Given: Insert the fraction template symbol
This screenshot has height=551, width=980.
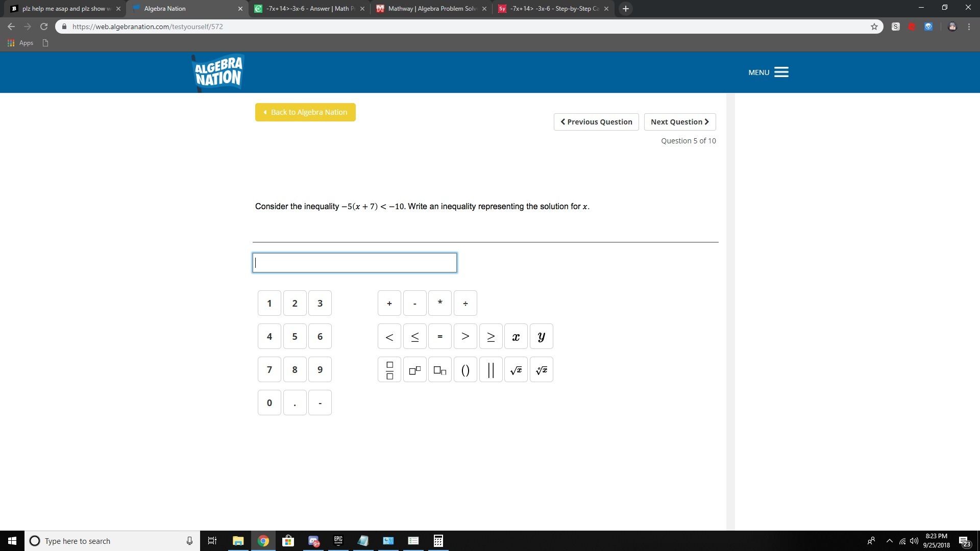Looking at the screenshot, I should [x=389, y=370].
